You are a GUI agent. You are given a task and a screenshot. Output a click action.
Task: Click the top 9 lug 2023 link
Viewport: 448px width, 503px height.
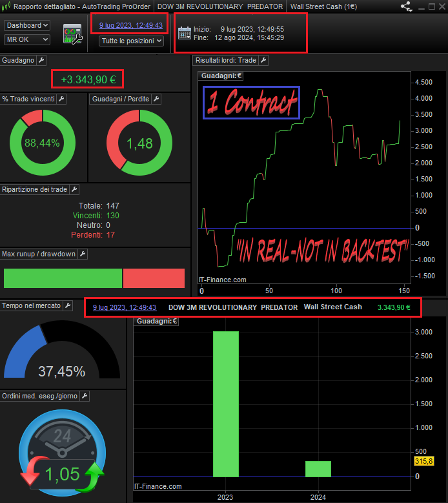coord(131,25)
